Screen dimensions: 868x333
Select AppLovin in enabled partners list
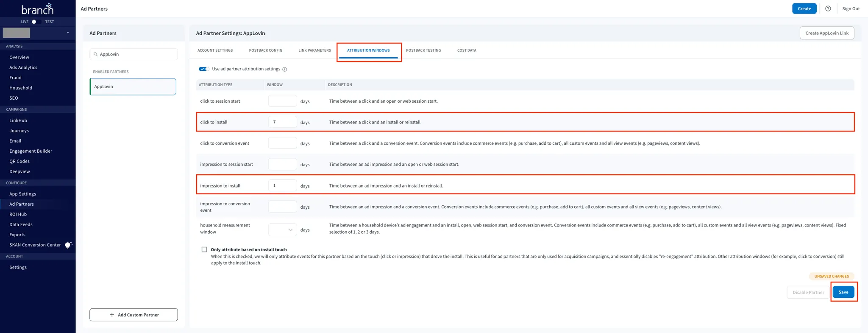[133, 87]
